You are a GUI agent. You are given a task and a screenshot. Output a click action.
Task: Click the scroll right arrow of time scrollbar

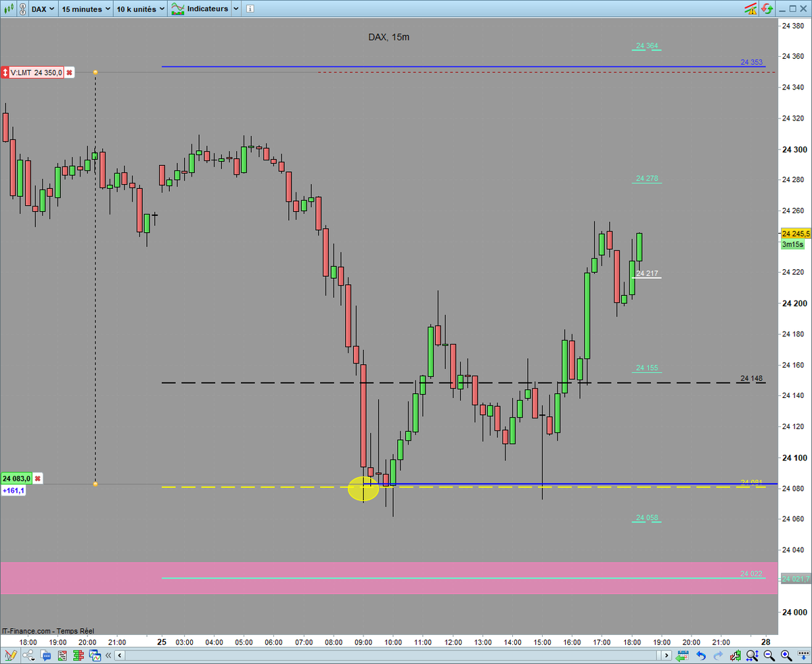(667, 655)
